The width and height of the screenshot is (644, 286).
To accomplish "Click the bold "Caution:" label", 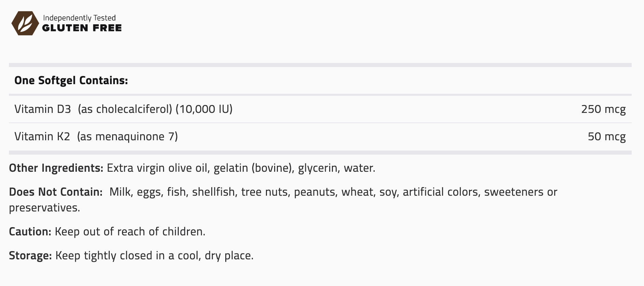I will tap(30, 232).
